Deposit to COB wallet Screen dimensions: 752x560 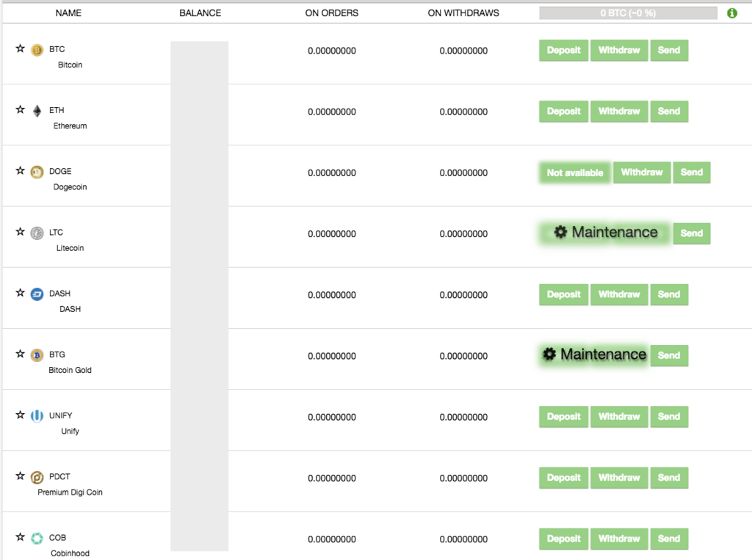pyautogui.click(x=563, y=539)
